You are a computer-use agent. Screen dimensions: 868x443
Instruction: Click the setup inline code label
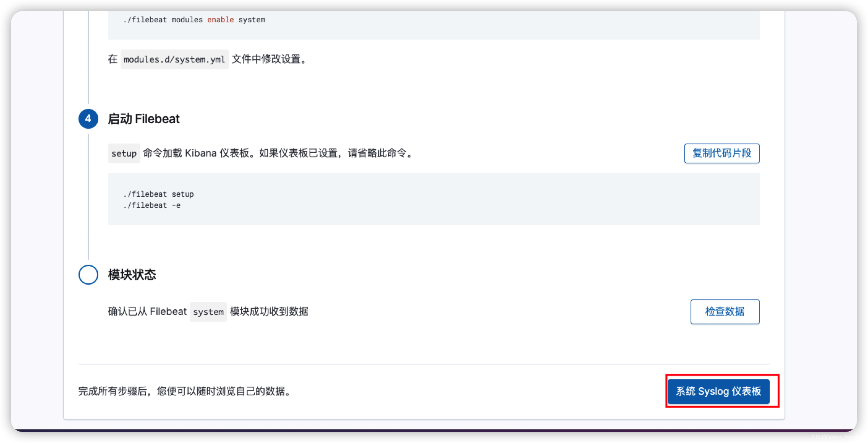(124, 153)
